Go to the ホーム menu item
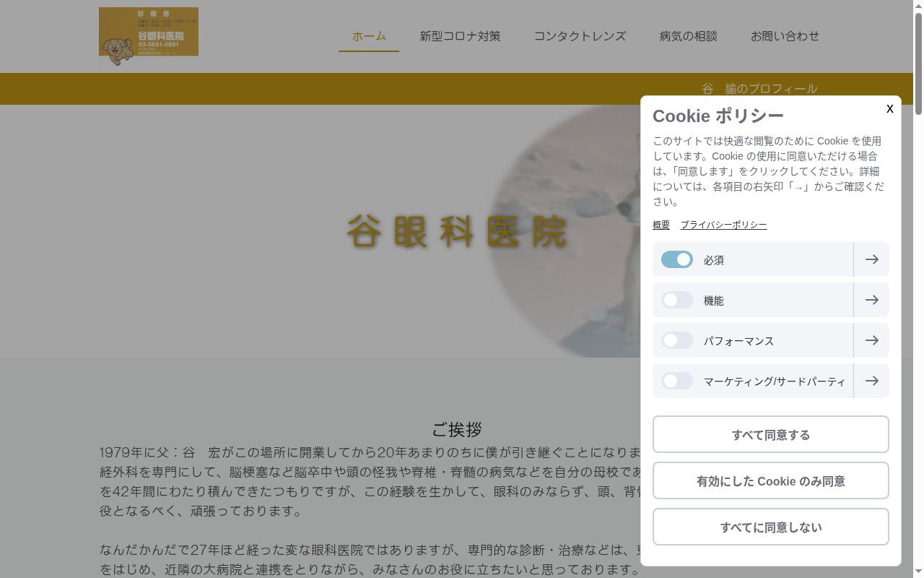924x578 pixels. [x=369, y=36]
